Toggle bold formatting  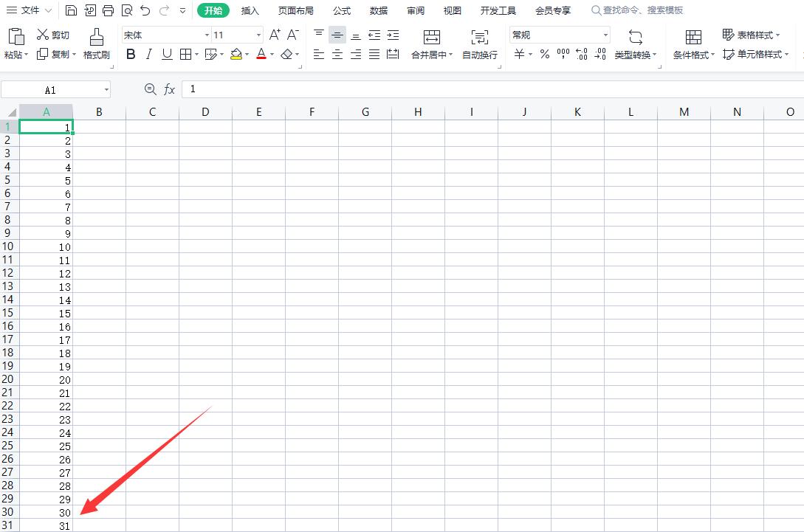click(131, 54)
